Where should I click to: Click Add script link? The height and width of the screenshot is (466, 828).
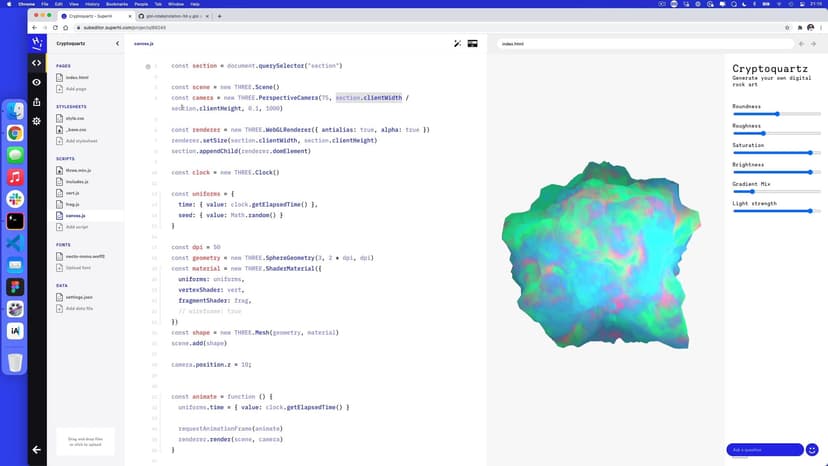77,227
